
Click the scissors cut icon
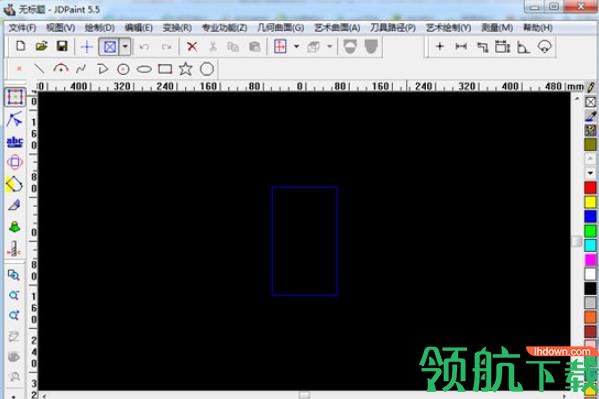(213, 47)
